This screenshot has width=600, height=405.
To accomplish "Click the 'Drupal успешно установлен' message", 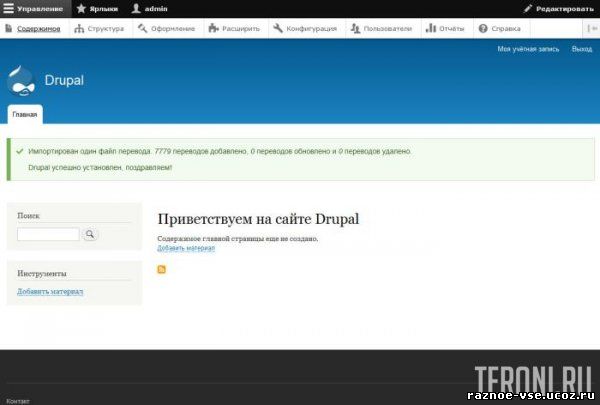I will point(100,168).
